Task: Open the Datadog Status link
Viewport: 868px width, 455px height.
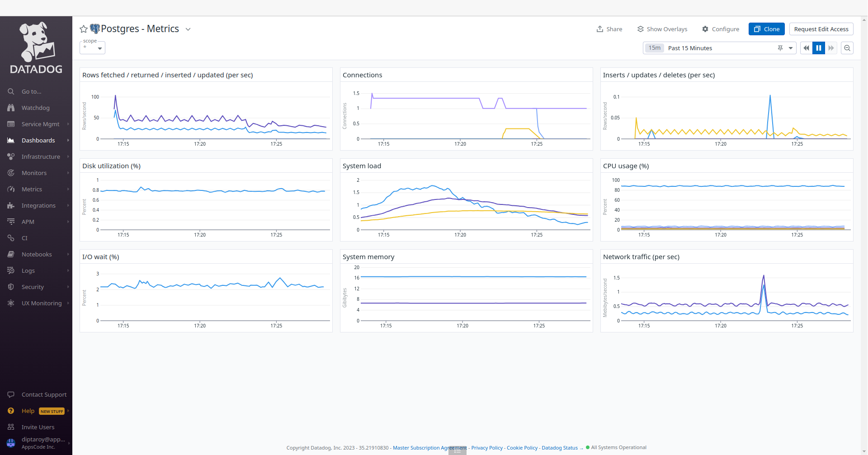Action: point(560,447)
